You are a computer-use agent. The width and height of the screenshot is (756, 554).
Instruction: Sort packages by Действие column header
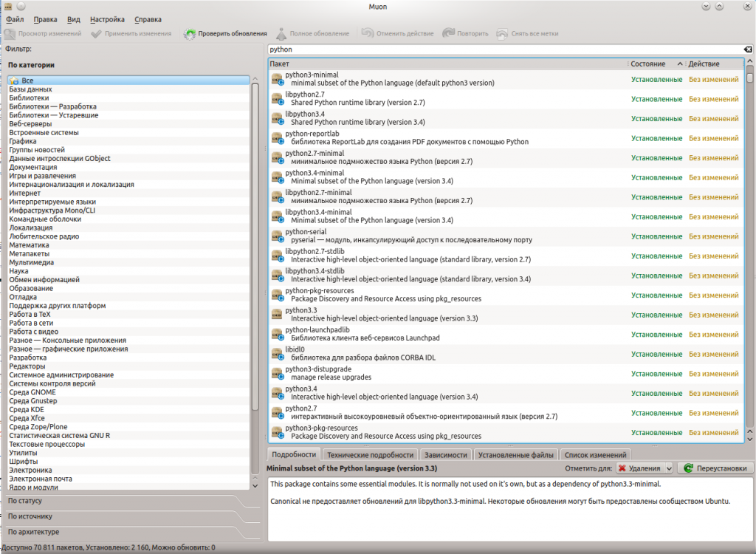tap(714, 64)
